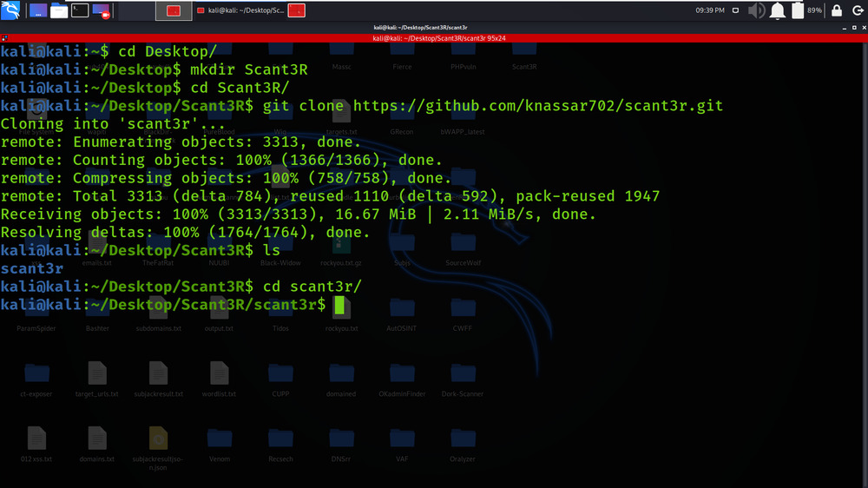Select the Venom folder on the desktop
The height and width of the screenshot is (488, 868).
coord(220,445)
